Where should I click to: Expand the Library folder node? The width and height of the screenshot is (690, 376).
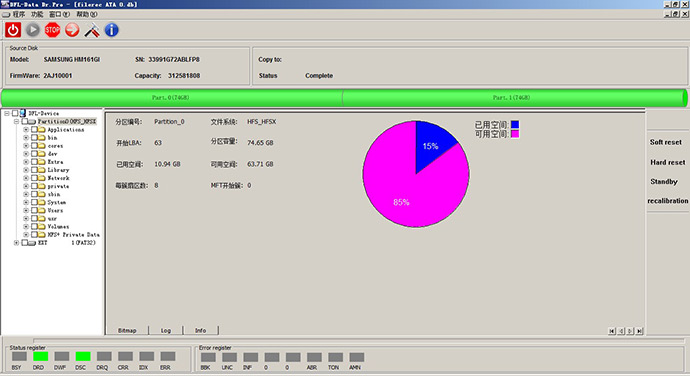[26, 170]
